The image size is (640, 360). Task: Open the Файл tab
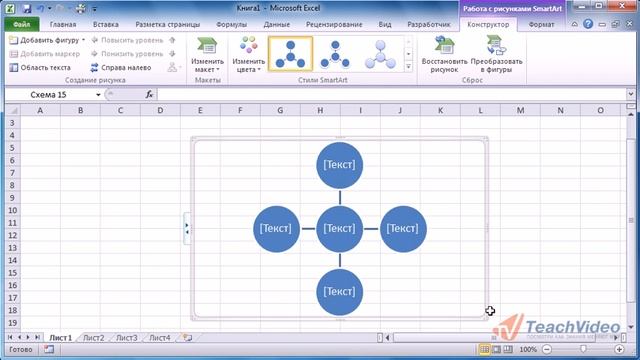[x=22, y=24]
